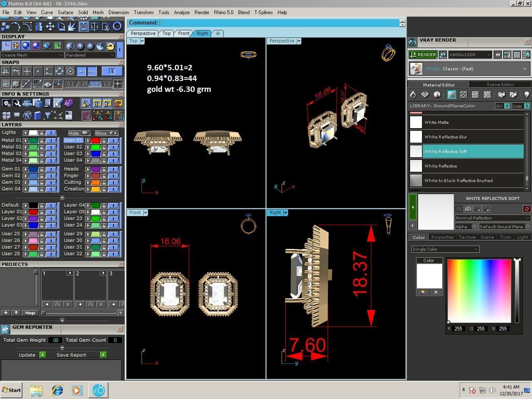Toggle the Alpha option circle
The height and width of the screenshot is (399, 532).
point(474,227)
